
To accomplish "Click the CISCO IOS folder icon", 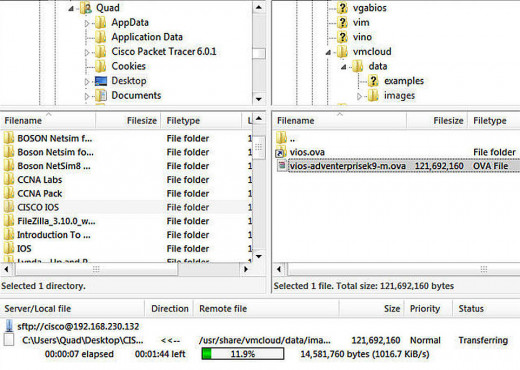I will coord(9,207).
